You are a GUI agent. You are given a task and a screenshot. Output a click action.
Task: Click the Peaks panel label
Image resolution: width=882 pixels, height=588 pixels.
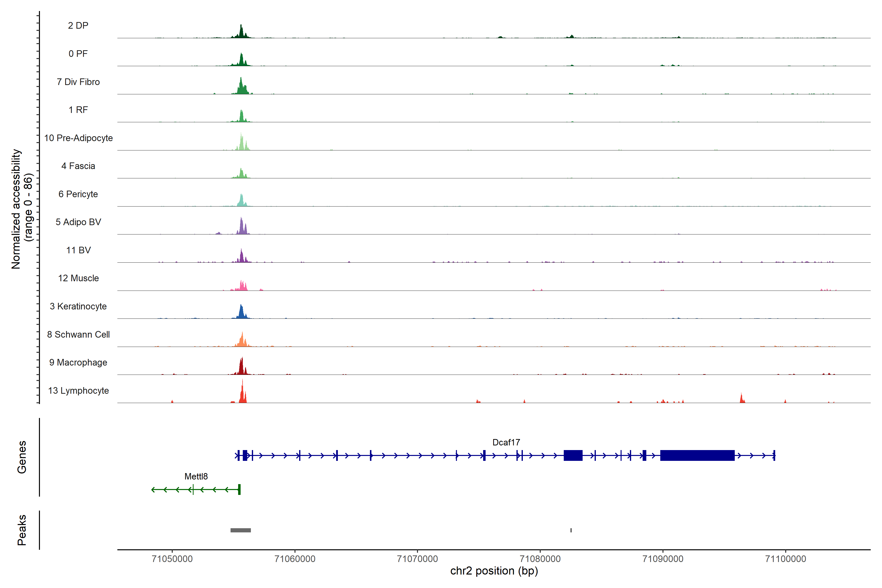22,529
